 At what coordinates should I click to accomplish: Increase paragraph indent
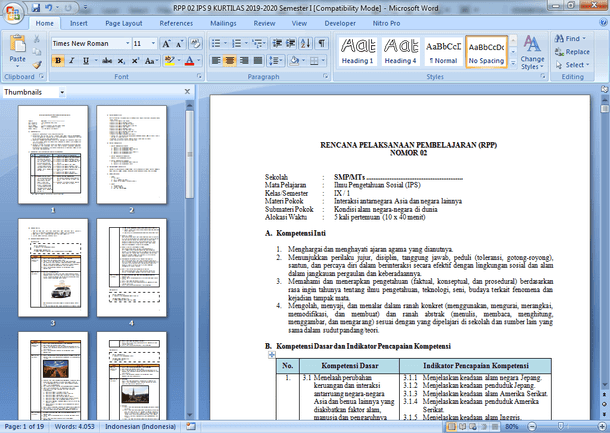291,44
